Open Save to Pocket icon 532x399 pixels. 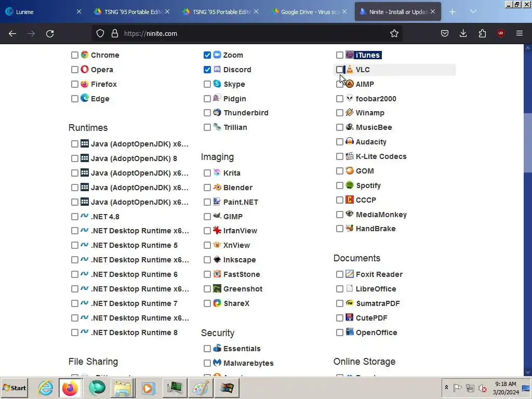point(445,33)
